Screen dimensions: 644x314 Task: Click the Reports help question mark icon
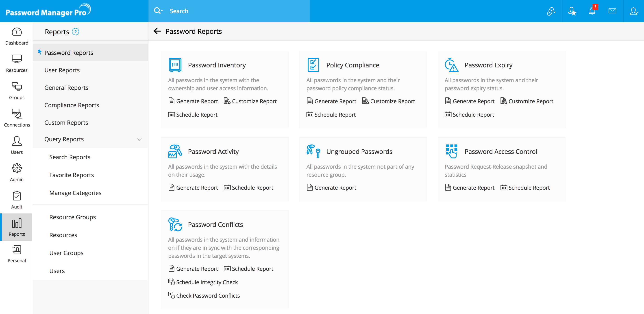(76, 32)
